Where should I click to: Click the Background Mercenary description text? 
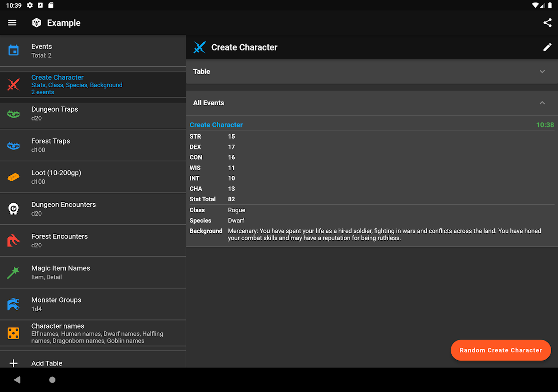coord(384,234)
